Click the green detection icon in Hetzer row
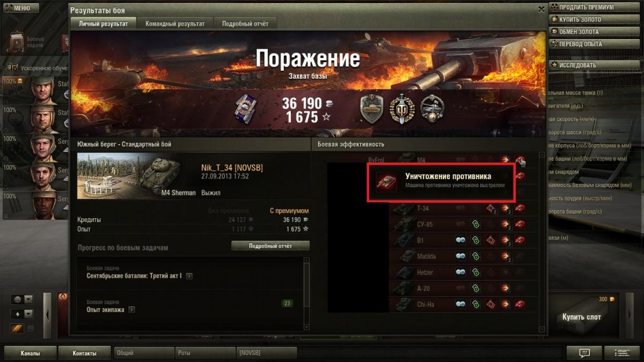 click(x=475, y=272)
